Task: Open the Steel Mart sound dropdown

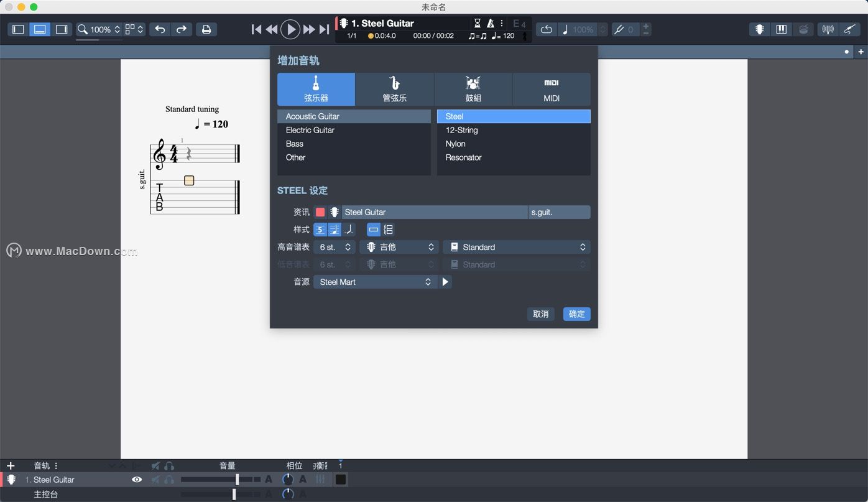Action: (375, 282)
